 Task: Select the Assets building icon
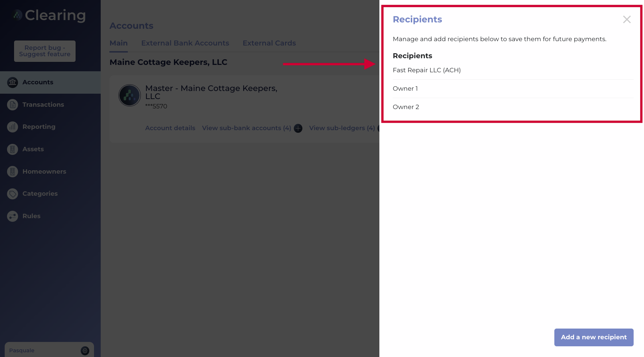tap(12, 149)
